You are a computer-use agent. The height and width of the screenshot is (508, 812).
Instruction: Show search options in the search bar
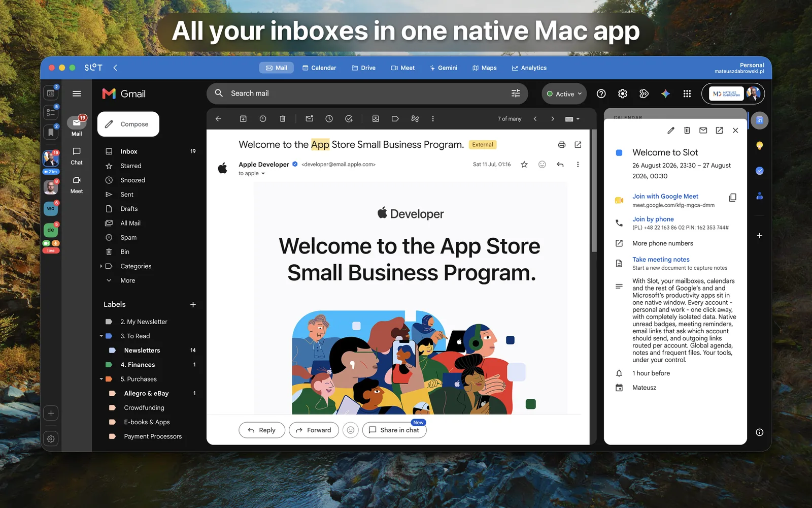click(x=516, y=93)
